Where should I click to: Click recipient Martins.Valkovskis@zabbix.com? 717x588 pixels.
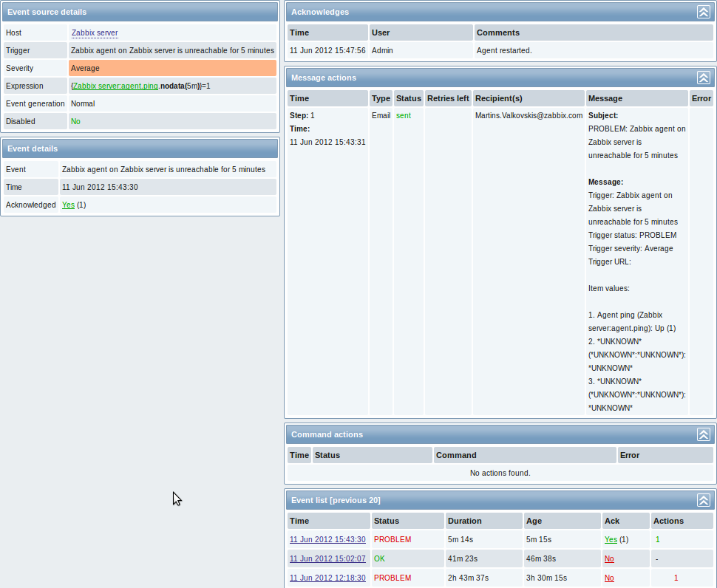click(x=529, y=115)
